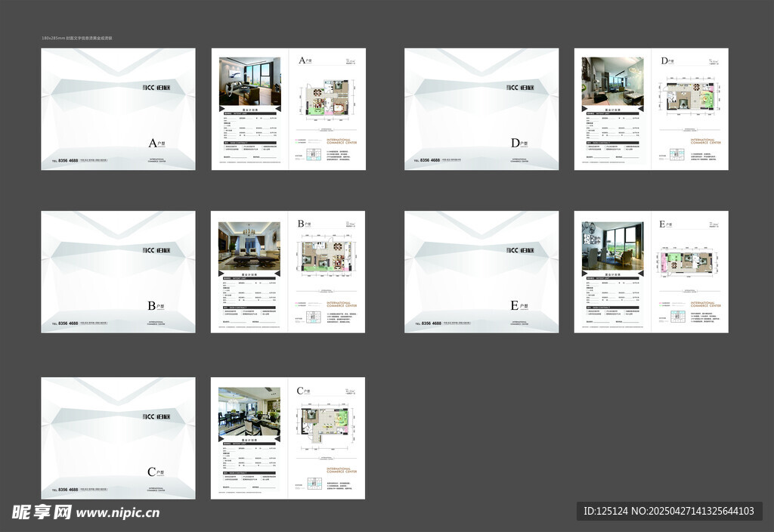Click the 'INTERNATIONAL COMMERCE CENTER' footer text on A cover
Viewport: 774px width, 532px height.
[x=157, y=160]
